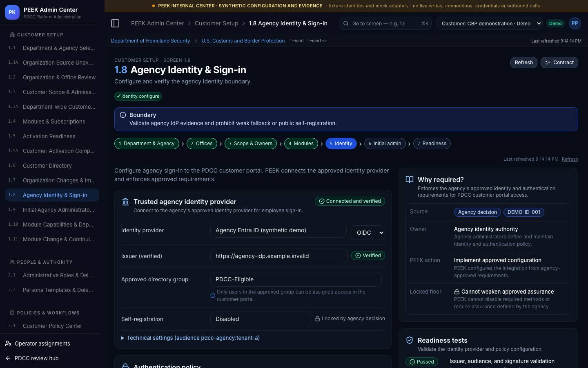Click the Customer Setup section icon

point(12,35)
